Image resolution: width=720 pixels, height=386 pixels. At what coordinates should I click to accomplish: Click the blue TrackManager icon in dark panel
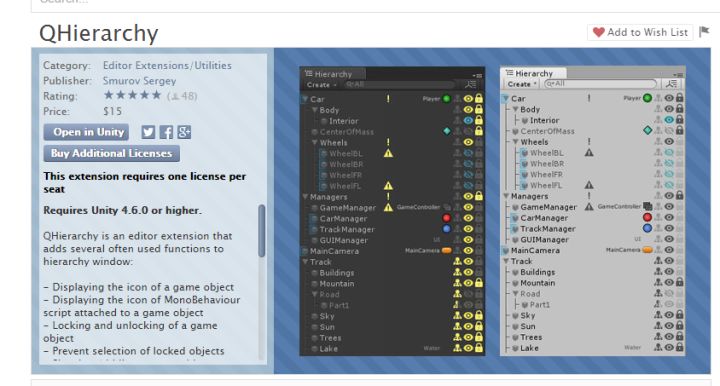(x=446, y=229)
